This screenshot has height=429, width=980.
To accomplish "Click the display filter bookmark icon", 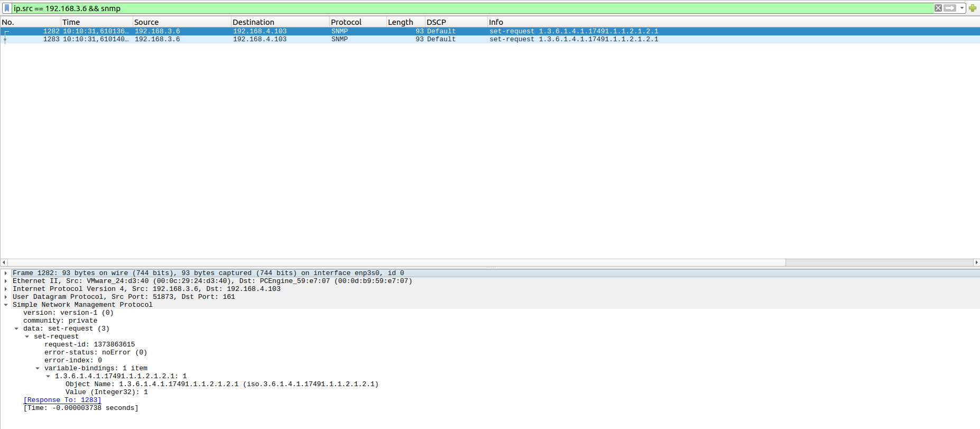I will 7,8.
